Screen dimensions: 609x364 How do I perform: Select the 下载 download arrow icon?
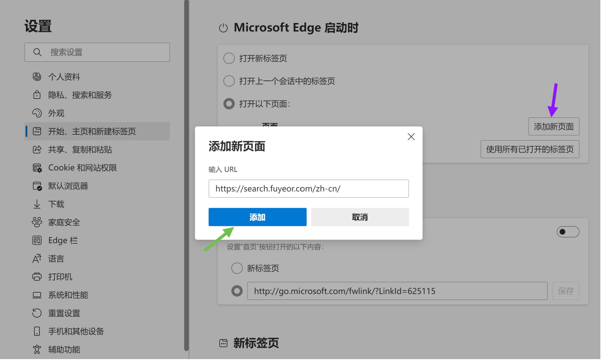(x=37, y=204)
